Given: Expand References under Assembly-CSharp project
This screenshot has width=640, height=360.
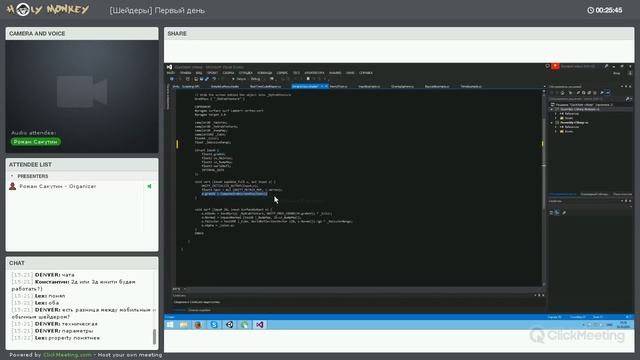Looking at the screenshot, I should [x=556, y=127].
